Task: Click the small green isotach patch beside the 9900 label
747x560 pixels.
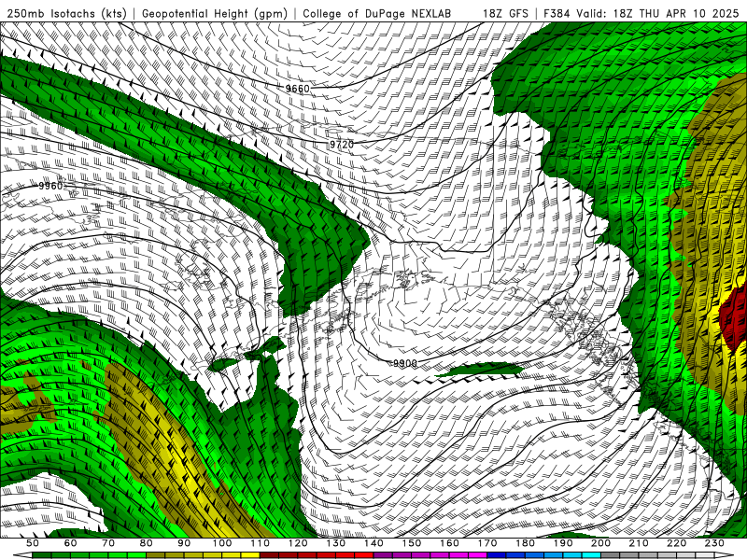Action: [x=479, y=369]
